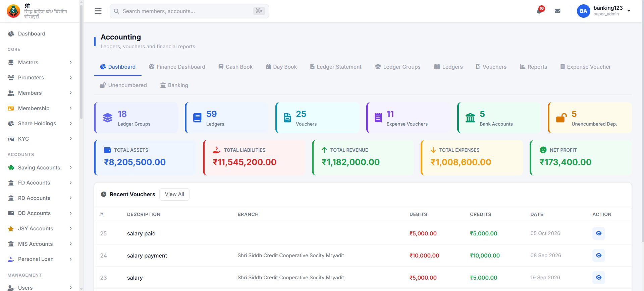Screen dimensions: 644x291
Task: Open Dashboard in the sidebar
Action: pyautogui.click(x=40, y=34)
